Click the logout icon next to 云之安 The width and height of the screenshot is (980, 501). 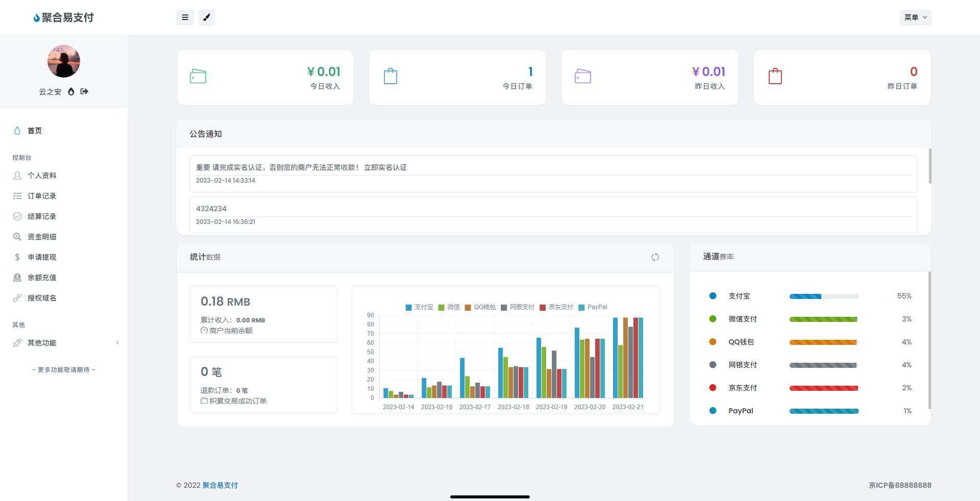pos(84,91)
